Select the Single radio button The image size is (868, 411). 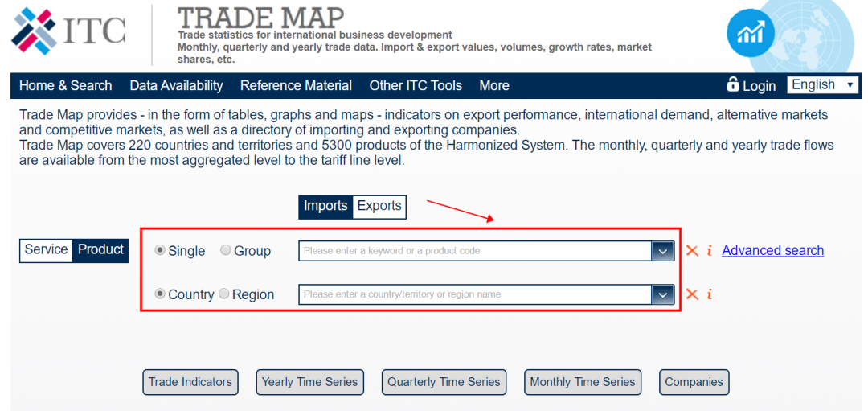click(x=160, y=250)
